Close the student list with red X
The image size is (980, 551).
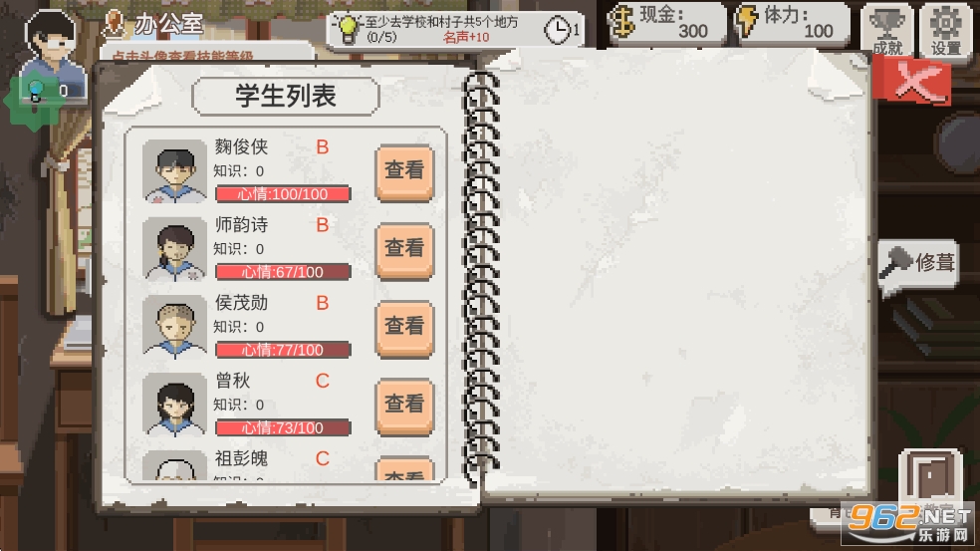click(914, 80)
